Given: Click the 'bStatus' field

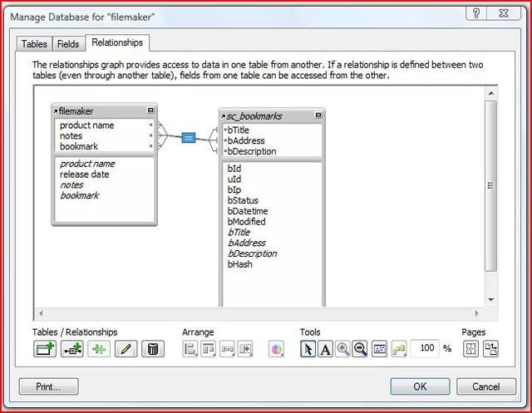Looking at the screenshot, I should [x=243, y=200].
